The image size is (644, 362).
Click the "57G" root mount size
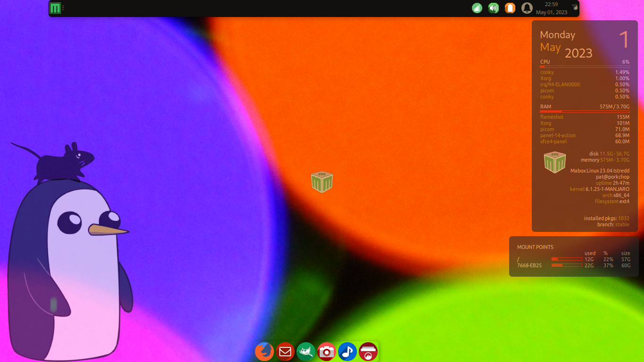click(626, 259)
